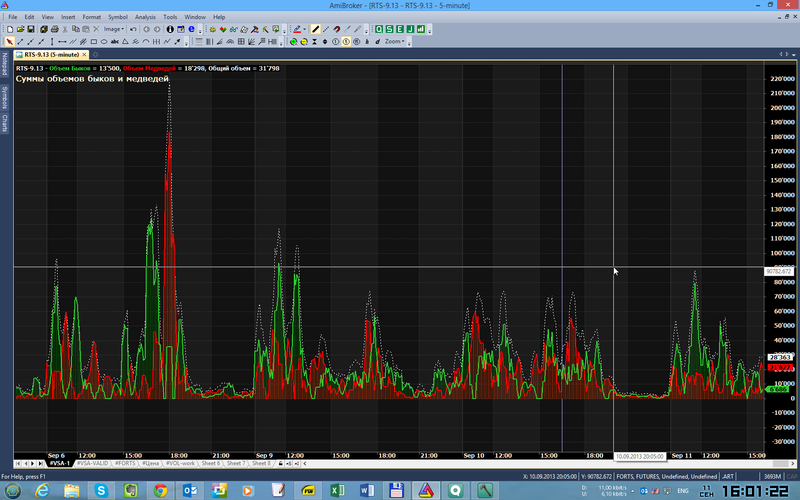Select the arrow pointer tool
Viewport: 800px width, 500px height.
coord(10,41)
